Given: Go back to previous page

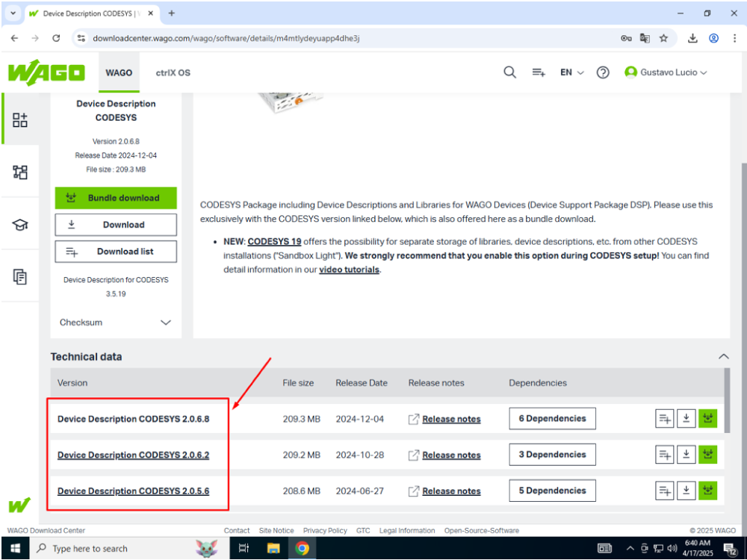Looking at the screenshot, I should 15,38.
